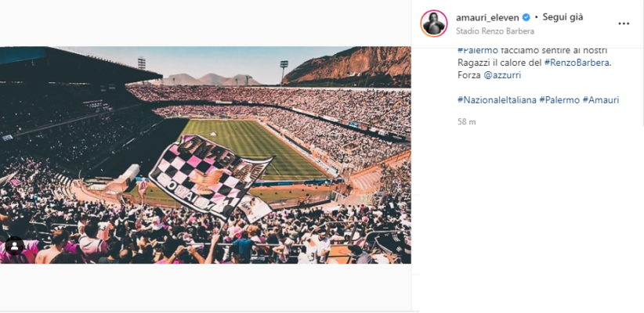Click the 58 m post timestamp
Viewport: 644px width, 313px height.
pos(466,122)
